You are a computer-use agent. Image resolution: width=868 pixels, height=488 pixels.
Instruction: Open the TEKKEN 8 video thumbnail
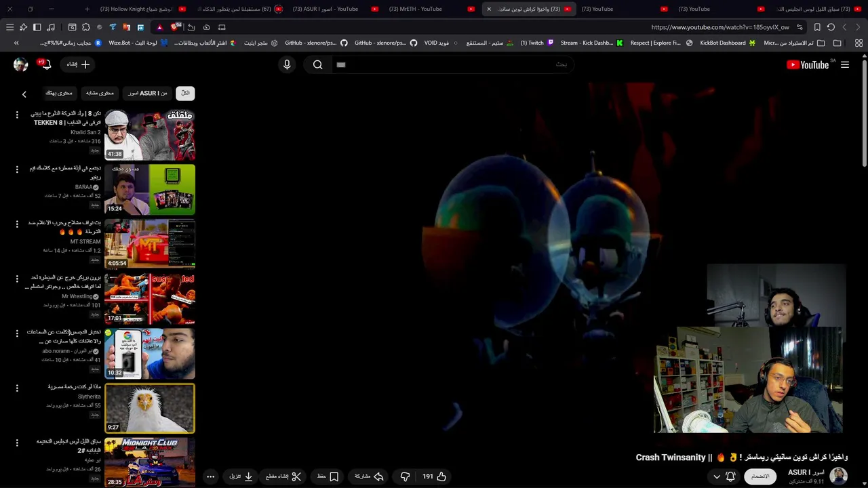[x=150, y=135]
